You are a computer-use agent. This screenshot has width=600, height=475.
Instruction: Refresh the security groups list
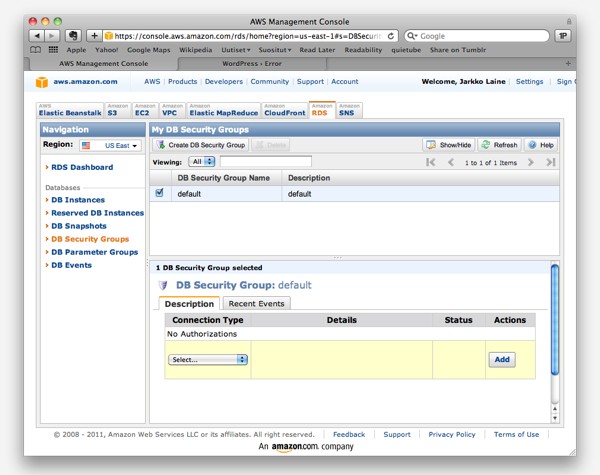pos(499,145)
